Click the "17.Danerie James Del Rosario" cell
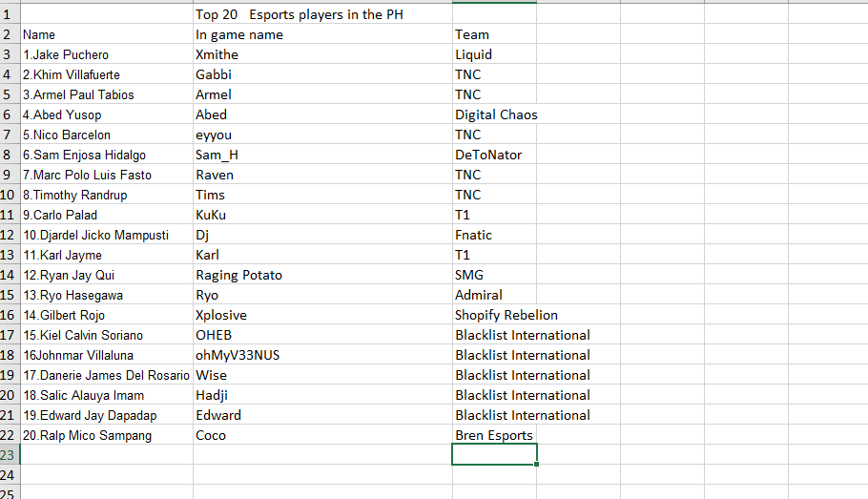This screenshot has width=868, height=499. pyautogui.click(x=106, y=375)
